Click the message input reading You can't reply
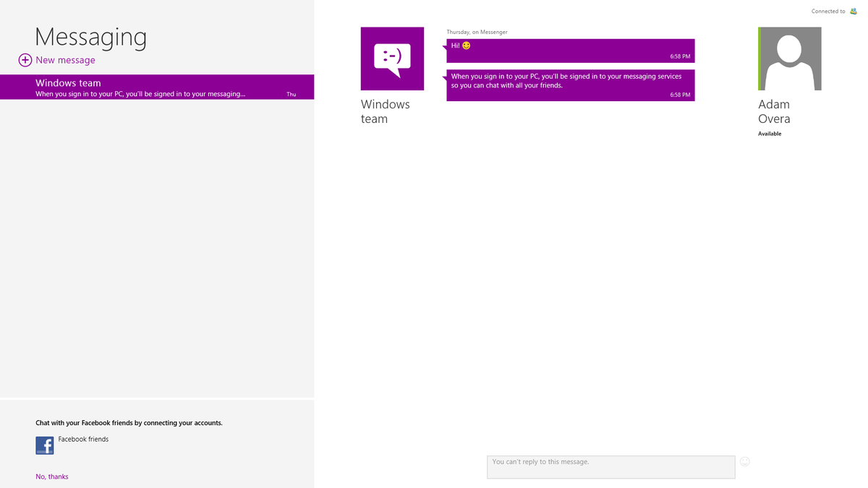The width and height of the screenshot is (868, 488). [x=610, y=466]
